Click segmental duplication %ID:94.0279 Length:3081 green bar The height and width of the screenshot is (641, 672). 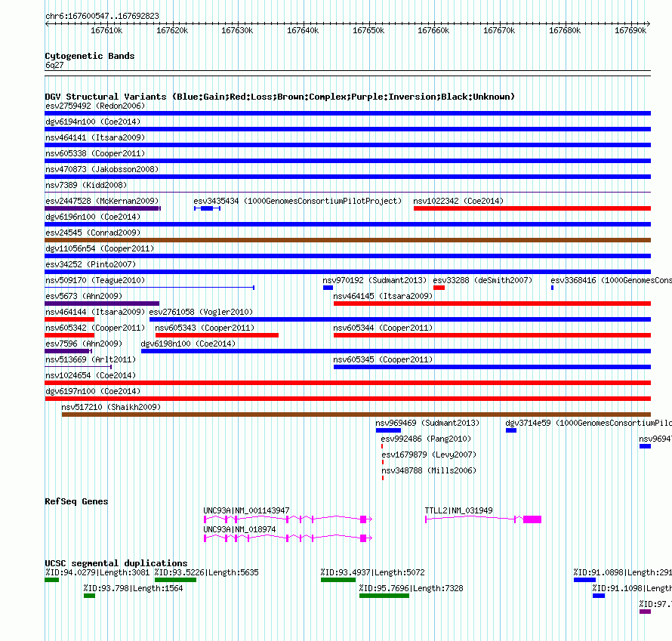(51, 580)
